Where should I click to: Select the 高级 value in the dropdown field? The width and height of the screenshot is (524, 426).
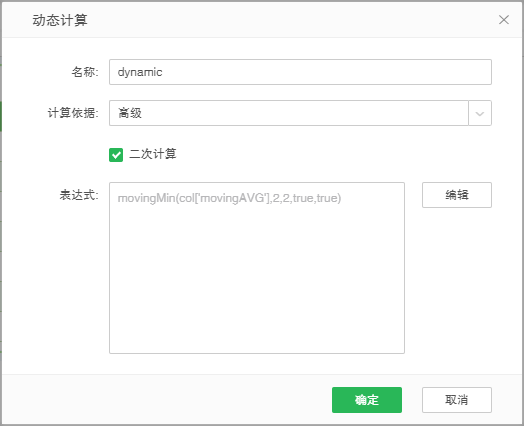[x=130, y=113]
